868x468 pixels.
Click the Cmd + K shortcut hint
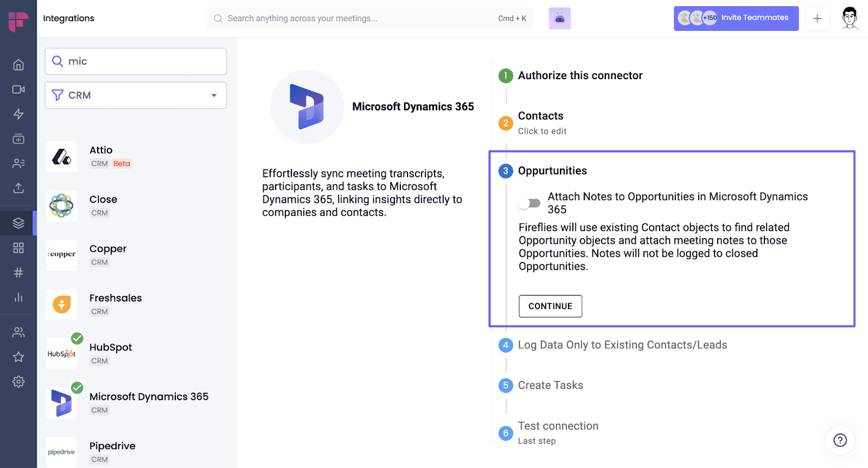[512, 18]
